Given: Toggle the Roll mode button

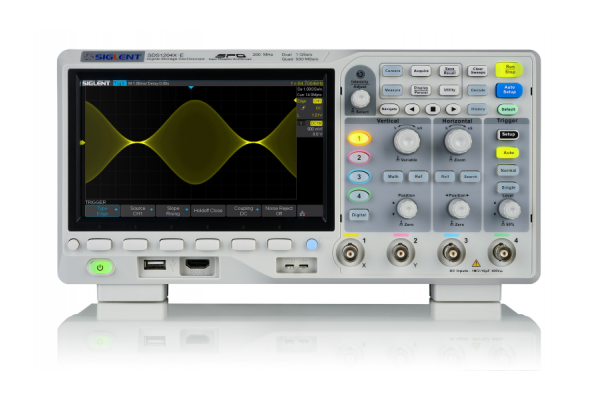Looking at the screenshot, I should pos(445,176).
